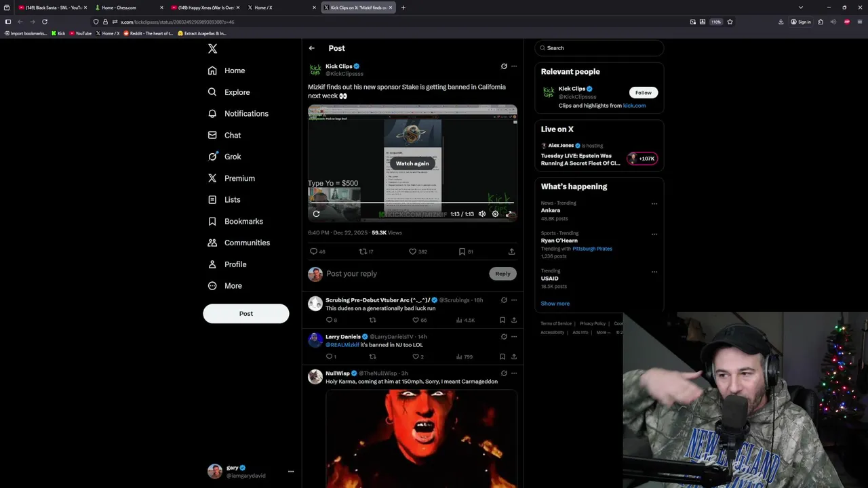The width and height of the screenshot is (868, 488).
Task: Open Chat from the sidebar
Action: [x=224, y=136]
